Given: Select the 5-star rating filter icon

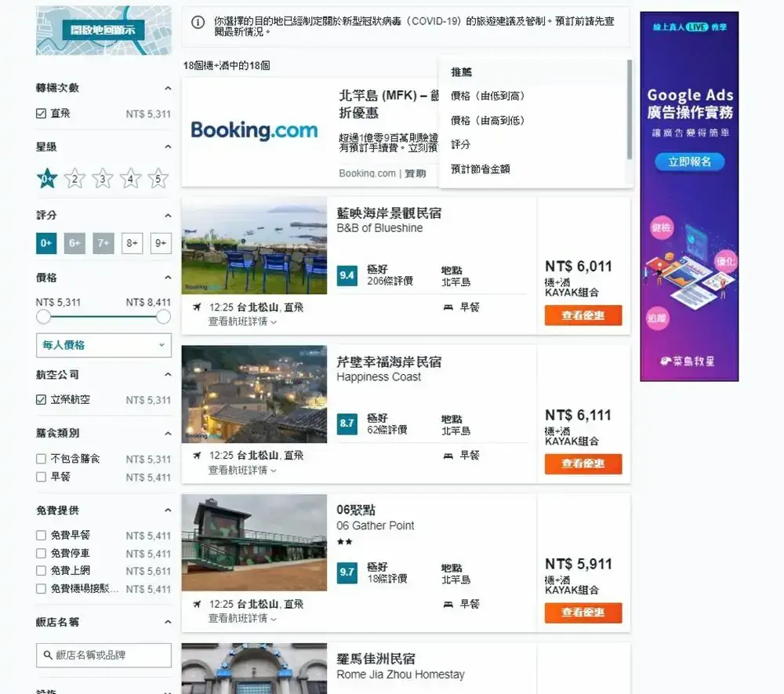Looking at the screenshot, I should [158, 180].
